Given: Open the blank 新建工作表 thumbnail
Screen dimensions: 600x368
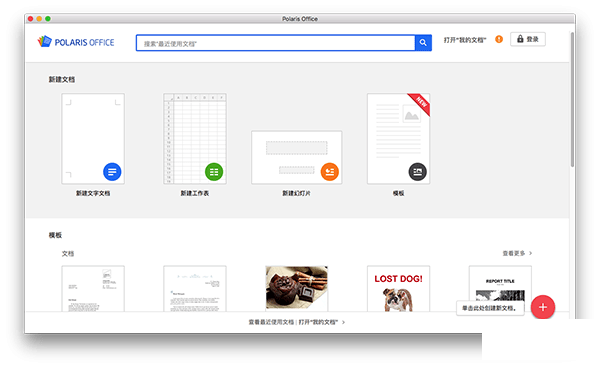Looking at the screenshot, I should (x=195, y=139).
